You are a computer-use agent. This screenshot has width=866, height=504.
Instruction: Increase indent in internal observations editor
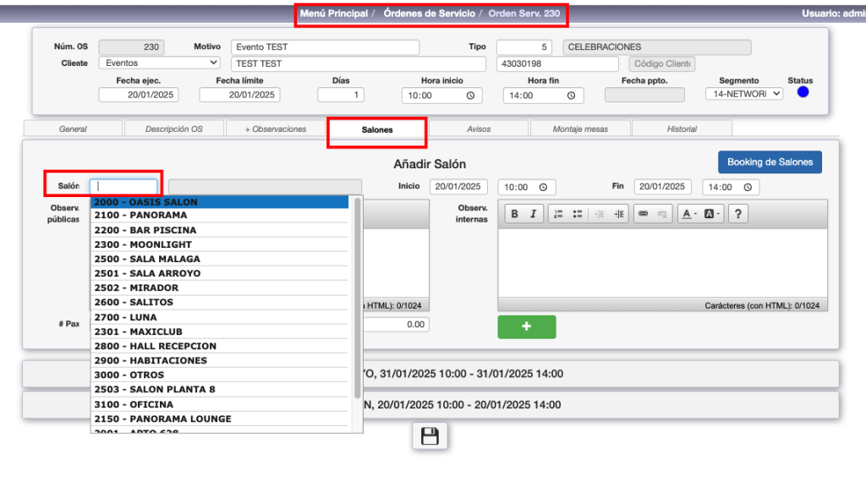(x=619, y=215)
